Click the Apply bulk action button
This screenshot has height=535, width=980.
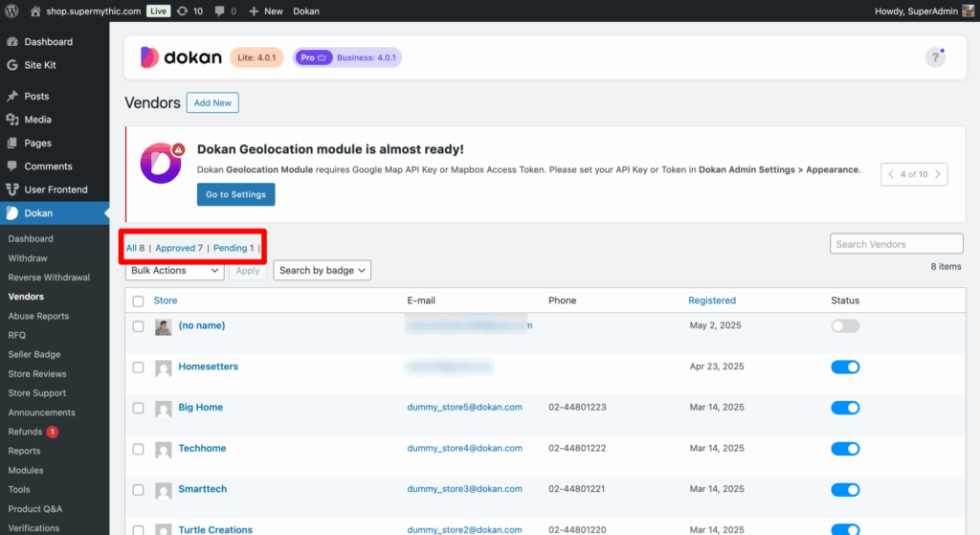pos(248,271)
